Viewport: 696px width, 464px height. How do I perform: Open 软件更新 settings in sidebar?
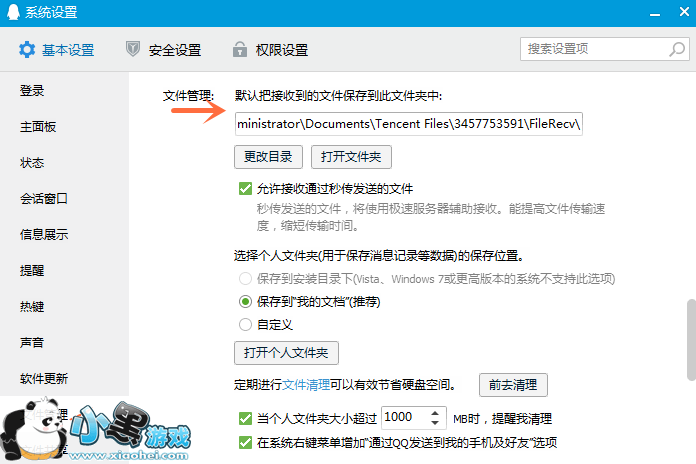click(x=44, y=378)
